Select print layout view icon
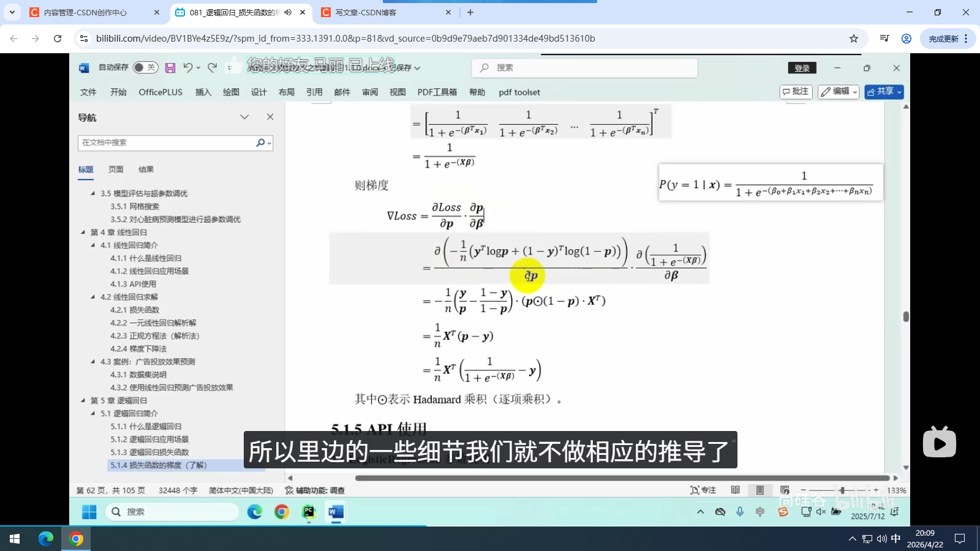 [x=760, y=490]
